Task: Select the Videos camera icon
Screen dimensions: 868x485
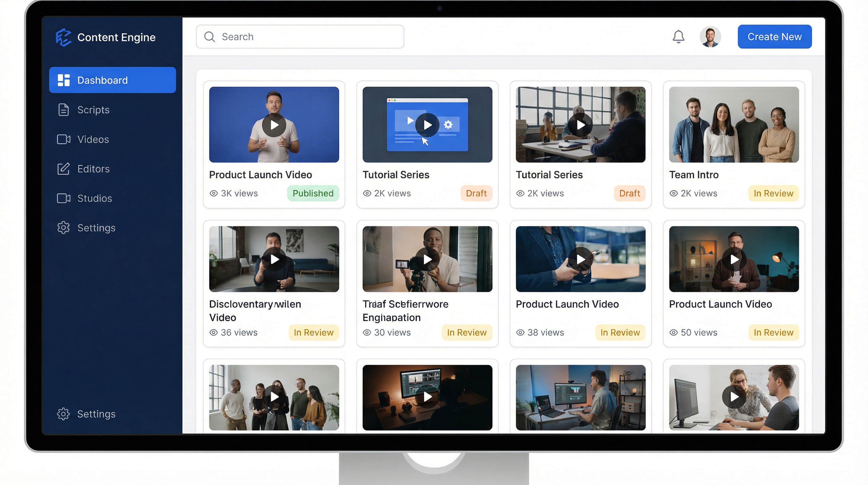Action: pyautogui.click(x=64, y=139)
